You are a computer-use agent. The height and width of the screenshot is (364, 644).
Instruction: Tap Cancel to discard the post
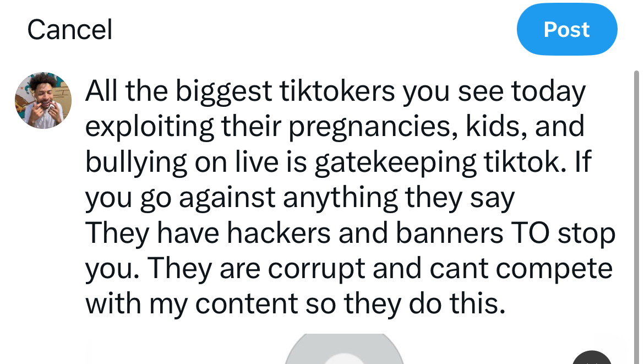pos(70,30)
